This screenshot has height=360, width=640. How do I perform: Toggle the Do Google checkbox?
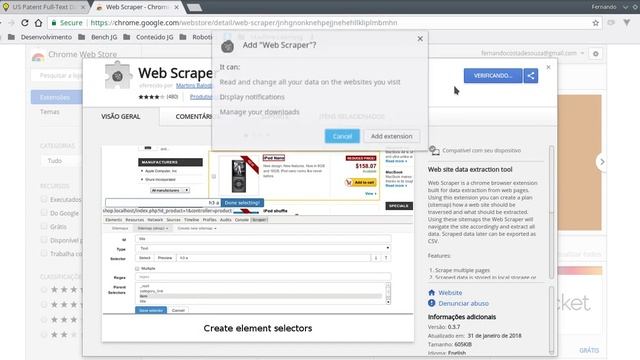tap(44, 213)
